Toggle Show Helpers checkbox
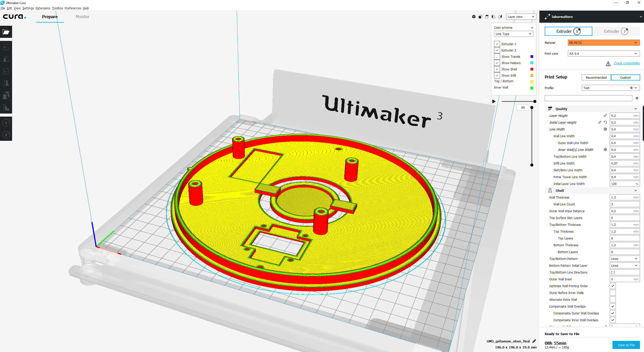The height and width of the screenshot is (352, 644). pos(497,63)
